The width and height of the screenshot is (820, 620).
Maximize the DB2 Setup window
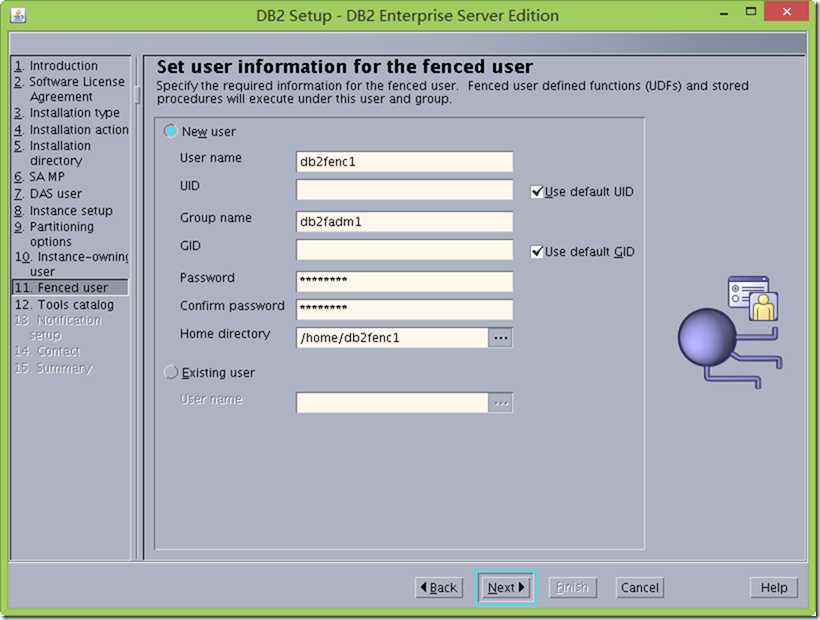click(751, 13)
